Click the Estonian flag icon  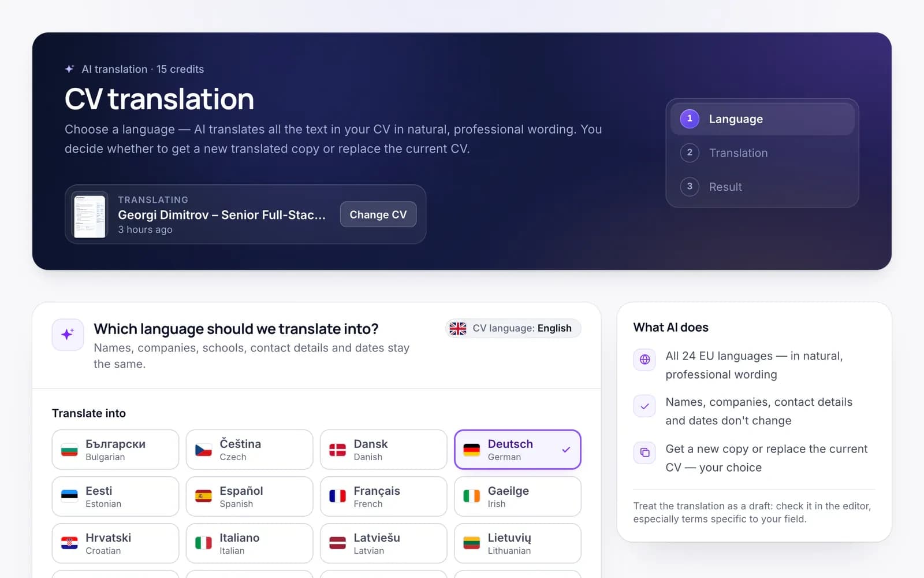click(69, 497)
